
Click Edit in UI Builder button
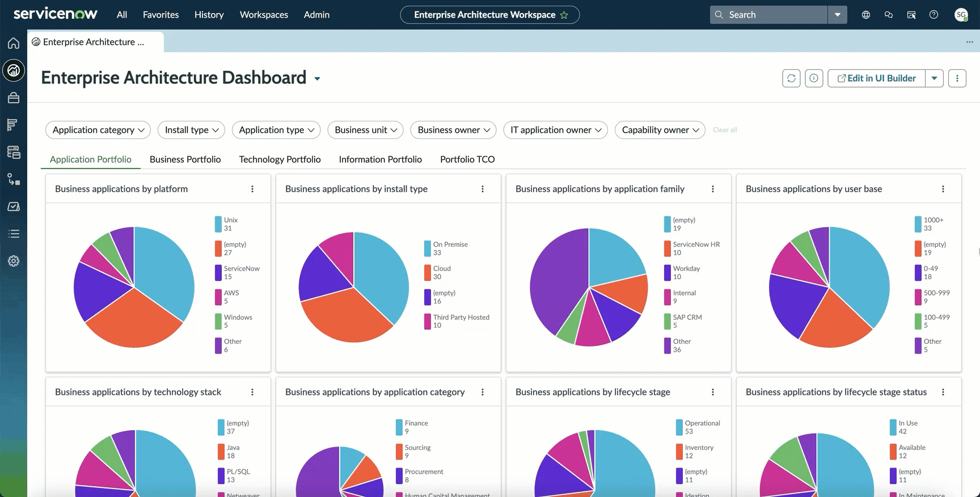(877, 78)
